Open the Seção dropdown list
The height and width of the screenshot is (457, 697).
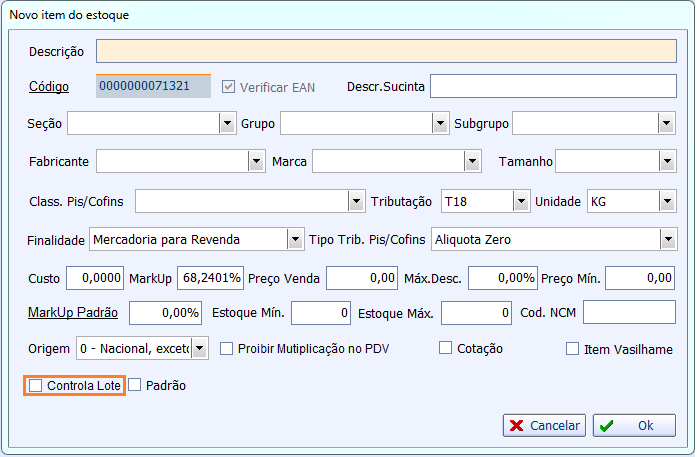(227, 123)
